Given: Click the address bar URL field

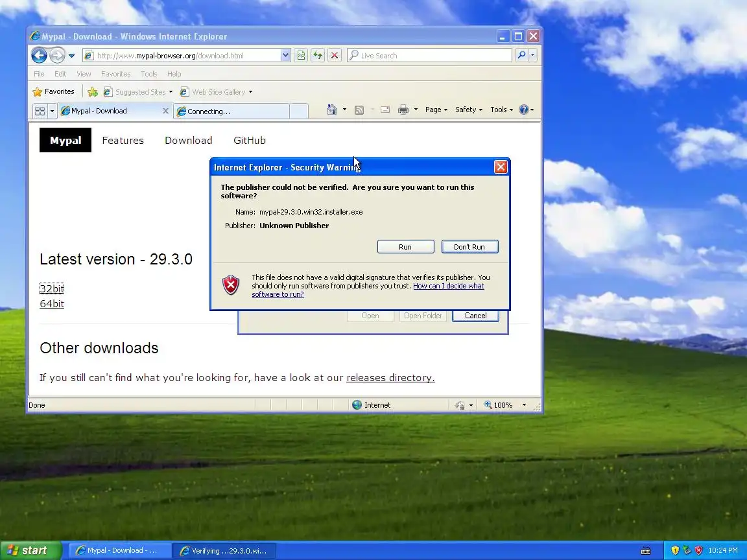Looking at the screenshot, I should pos(182,56).
